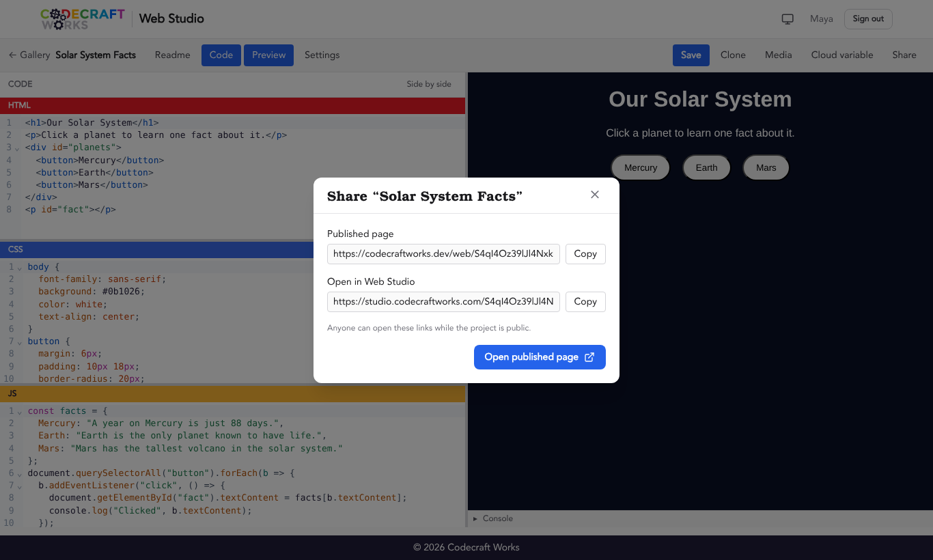
Task: Clone the project
Action: coord(733,55)
